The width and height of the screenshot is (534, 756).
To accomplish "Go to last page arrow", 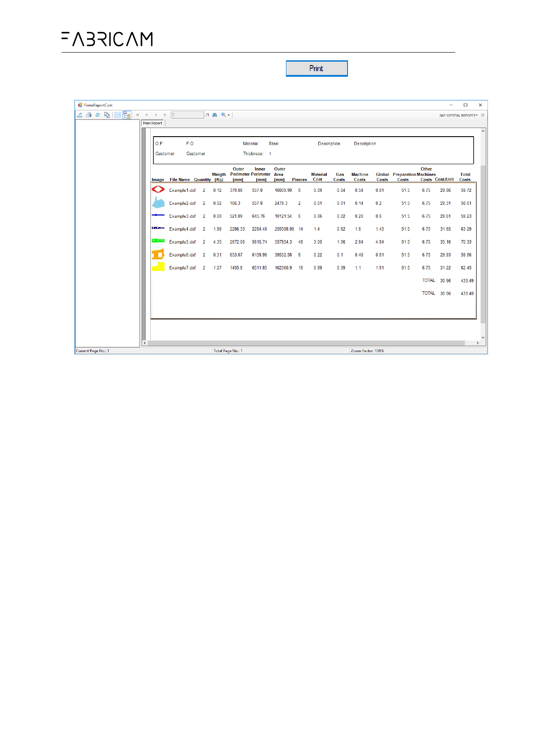I will tap(165, 115).
